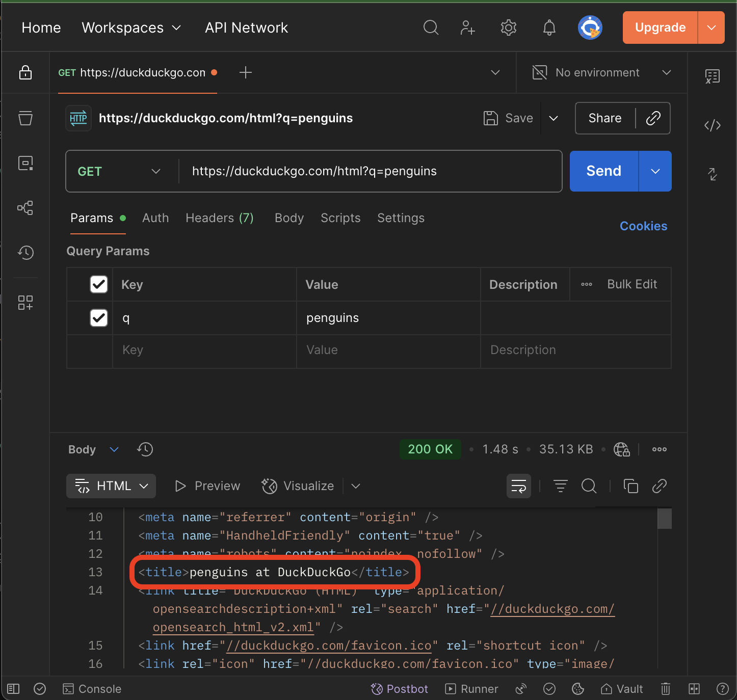This screenshot has height=700, width=737.
Task: Click the invite people icon
Action: click(x=468, y=28)
